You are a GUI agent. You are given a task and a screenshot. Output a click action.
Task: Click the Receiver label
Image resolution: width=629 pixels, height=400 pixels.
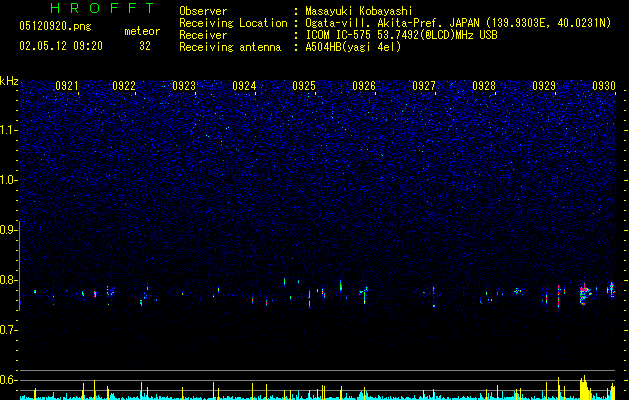click(x=203, y=35)
